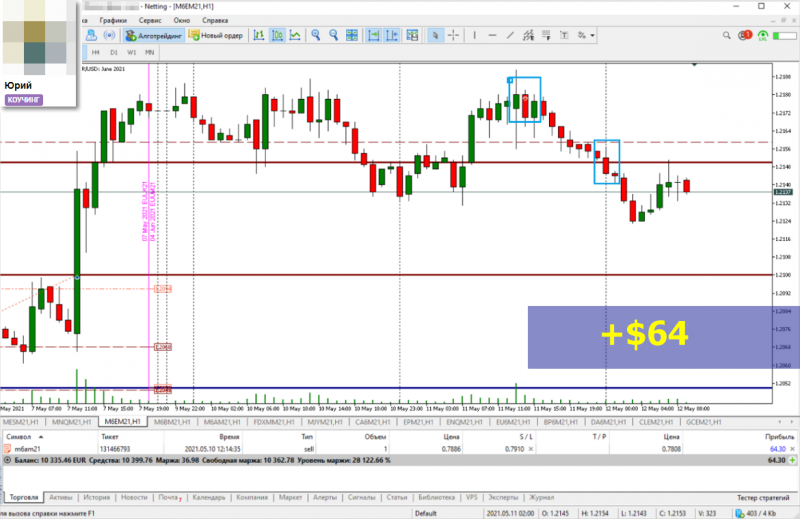Switch to the MNQM21,H1 chart tab
The height and width of the screenshot is (519, 800).
point(71,422)
